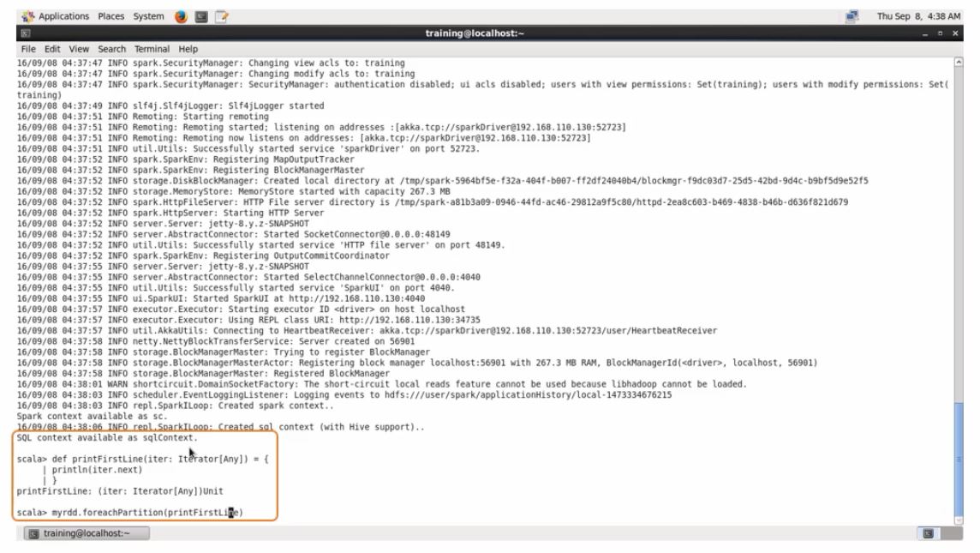This screenshot has width=980, height=553.
Task: Open the Search menu in terminal
Action: pyautogui.click(x=111, y=49)
